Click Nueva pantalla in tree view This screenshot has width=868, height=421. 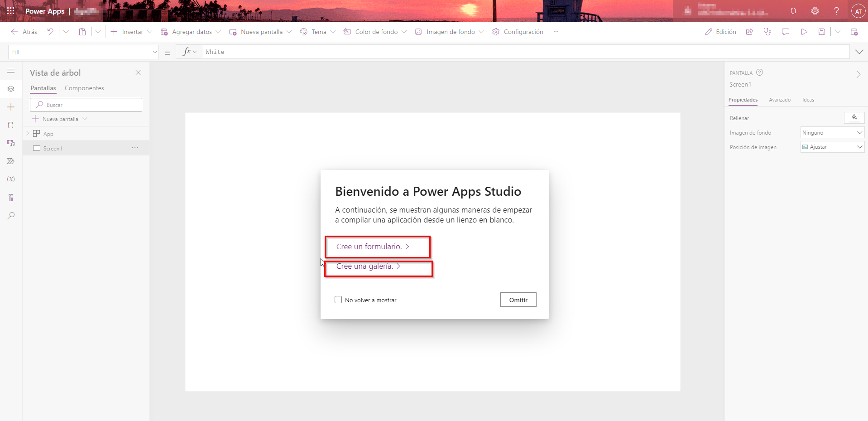point(59,119)
